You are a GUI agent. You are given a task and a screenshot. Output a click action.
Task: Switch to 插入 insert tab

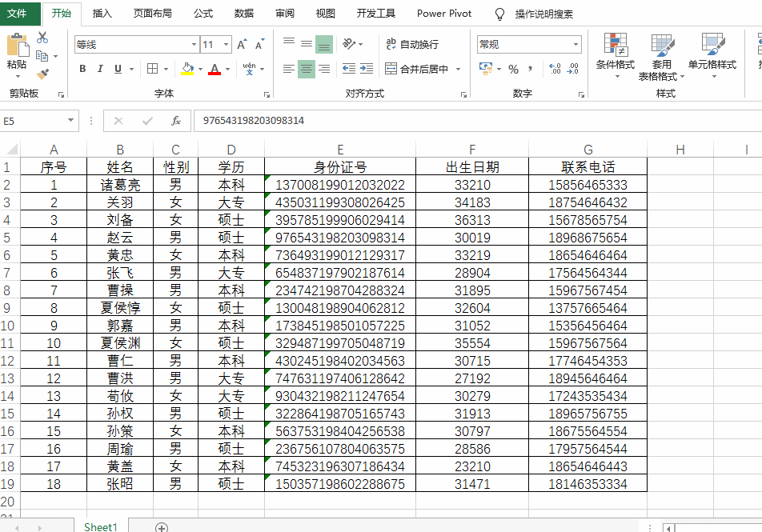(x=102, y=14)
